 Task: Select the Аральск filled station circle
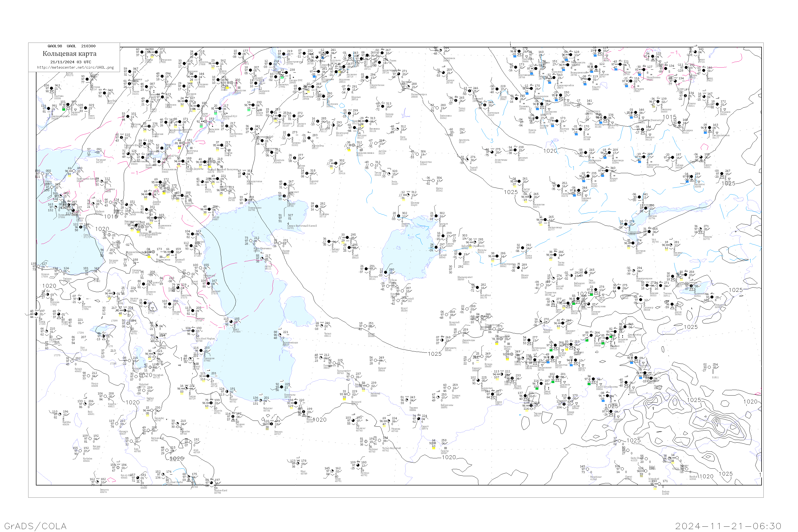[436, 216]
